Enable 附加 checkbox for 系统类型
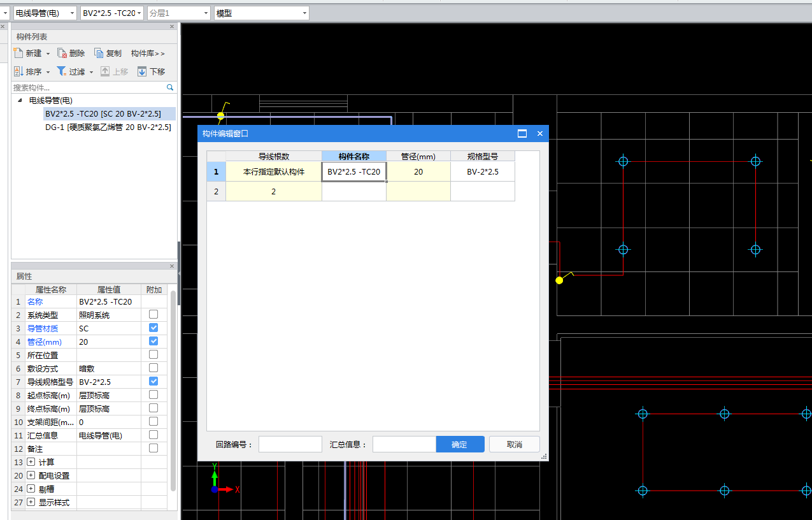 tap(153, 314)
